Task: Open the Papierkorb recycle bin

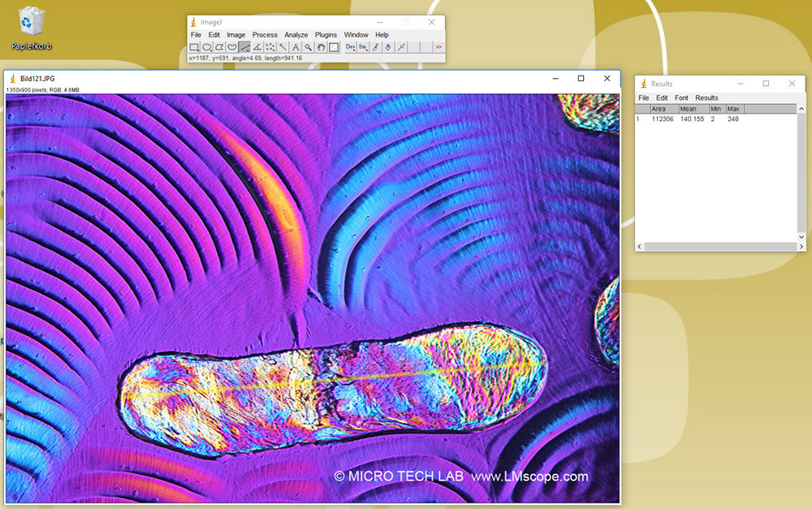Action: click(31, 20)
